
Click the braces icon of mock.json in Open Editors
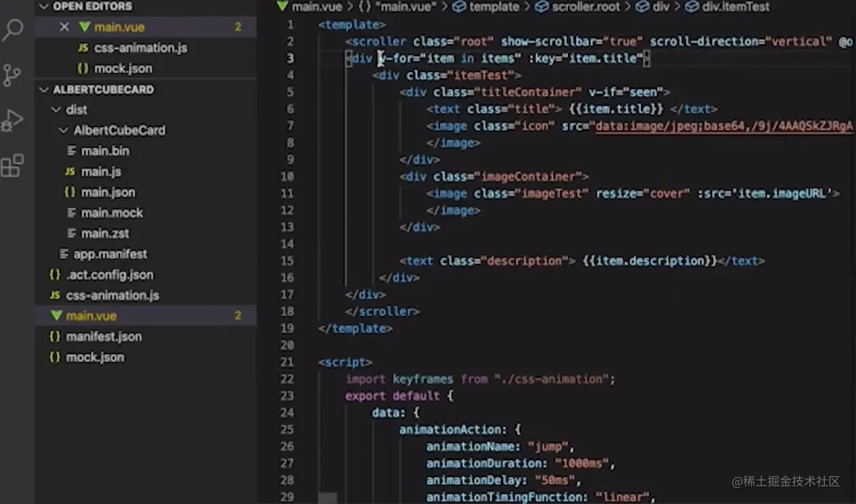coord(82,68)
